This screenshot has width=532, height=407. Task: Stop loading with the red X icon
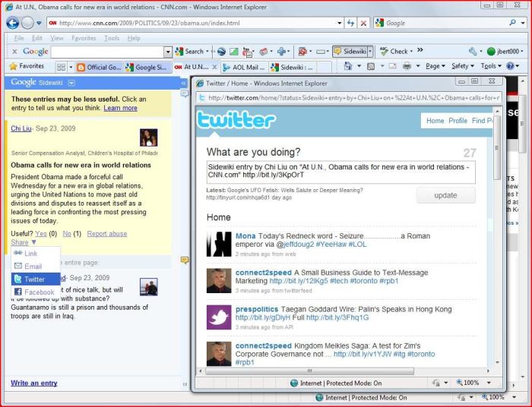point(363,23)
